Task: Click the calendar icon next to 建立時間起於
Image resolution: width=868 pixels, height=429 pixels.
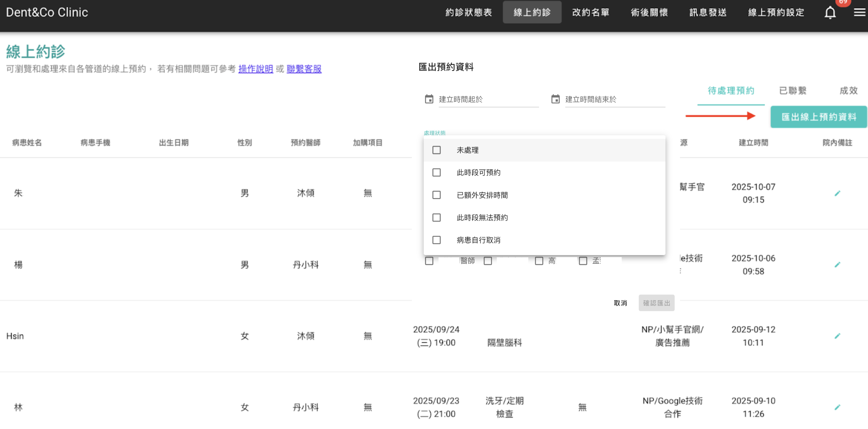Action: [429, 99]
